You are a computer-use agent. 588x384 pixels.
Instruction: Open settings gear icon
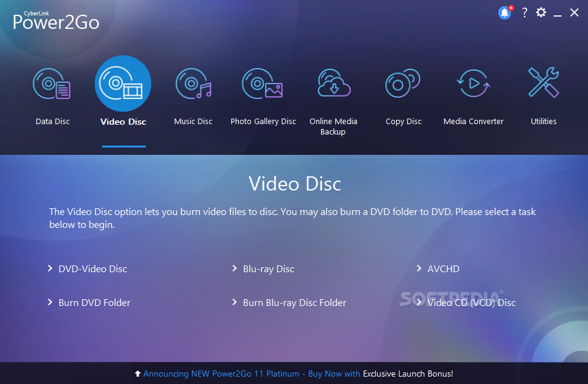[541, 12]
